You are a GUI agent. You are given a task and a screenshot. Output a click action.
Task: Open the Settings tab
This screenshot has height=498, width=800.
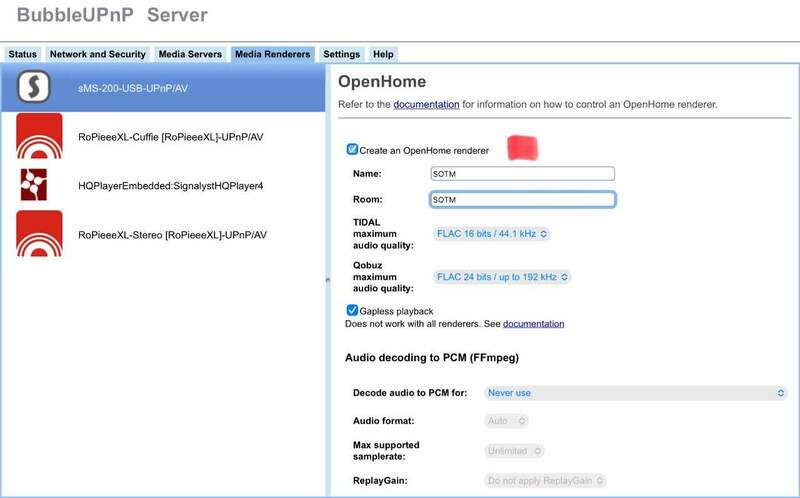coord(341,54)
